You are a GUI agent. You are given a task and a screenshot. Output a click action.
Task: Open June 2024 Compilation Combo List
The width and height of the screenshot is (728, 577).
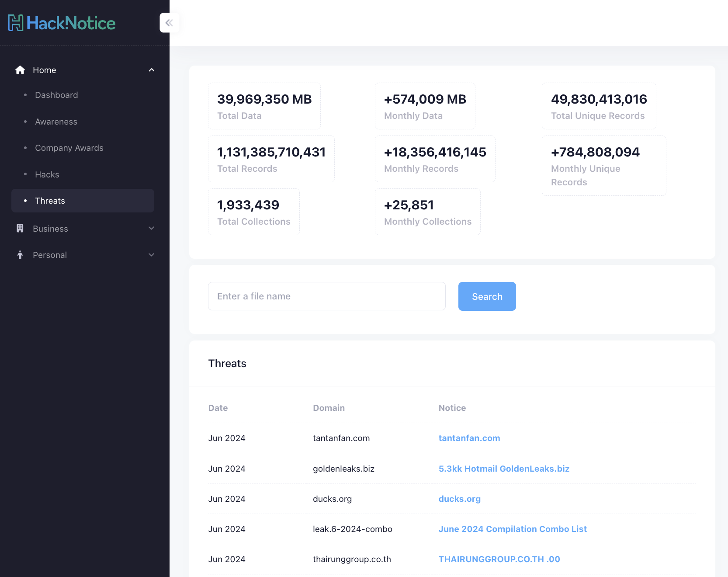point(512,529)
